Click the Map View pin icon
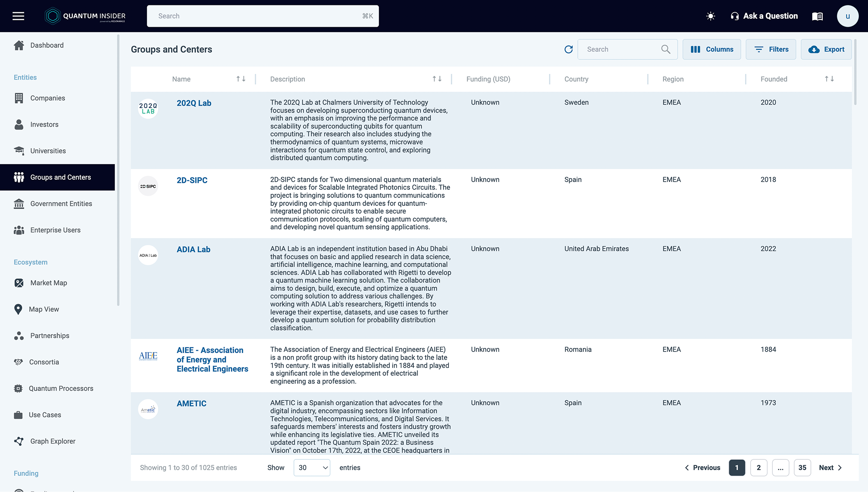 (18, 309)
